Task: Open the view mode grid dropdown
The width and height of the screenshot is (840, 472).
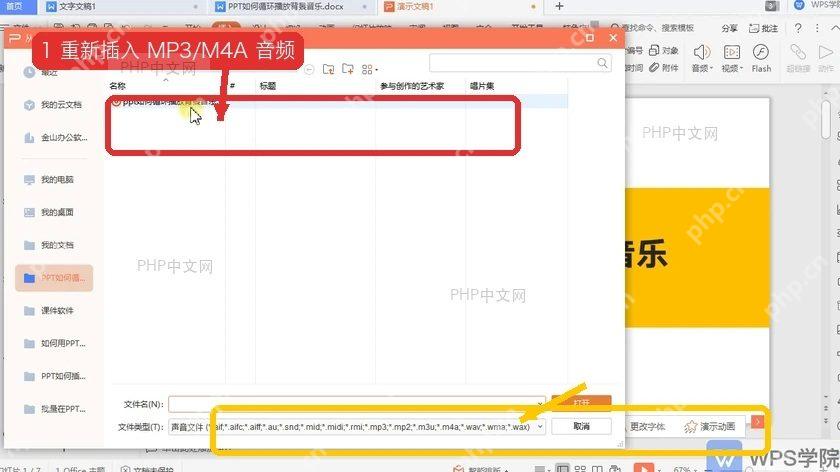Action: pyautogui.click(x=370, y=69)
